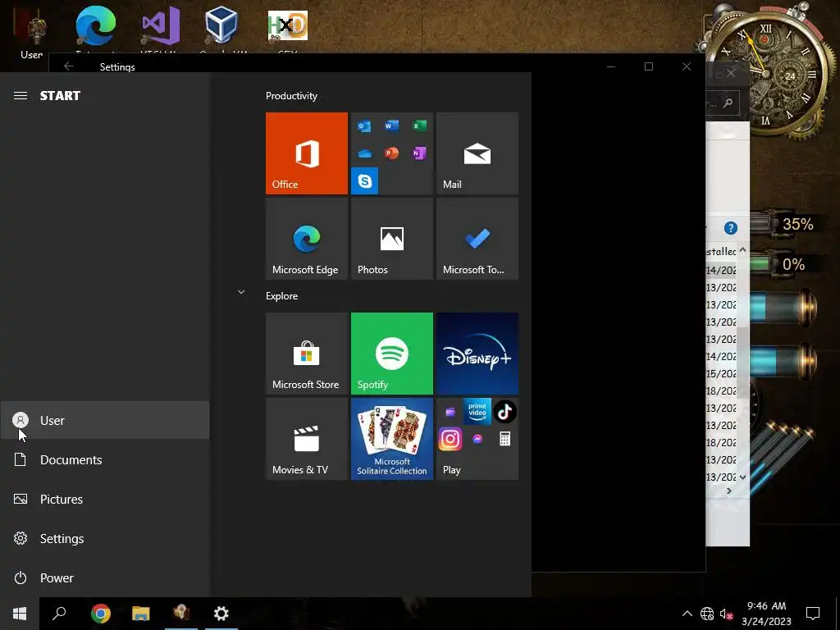This screenshot has width=840, height=630.
Task: Expand the START hamburger menu
Action: [x=21, y=95]
